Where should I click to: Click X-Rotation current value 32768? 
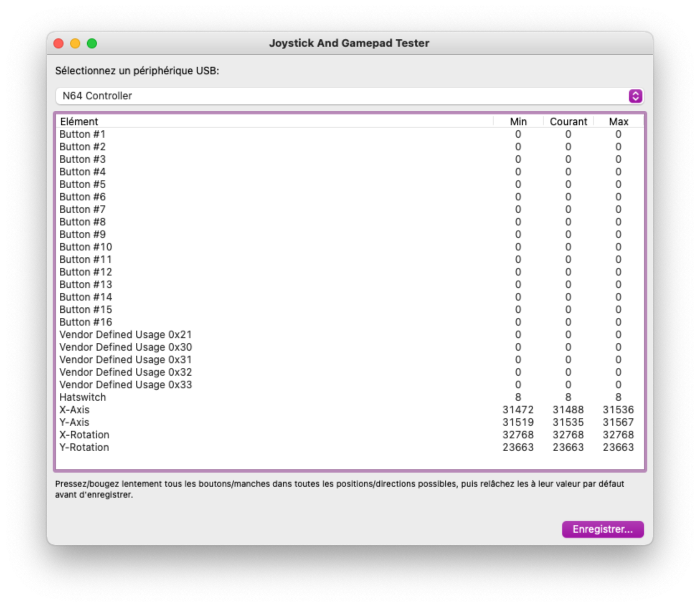(x=568, y=435)
